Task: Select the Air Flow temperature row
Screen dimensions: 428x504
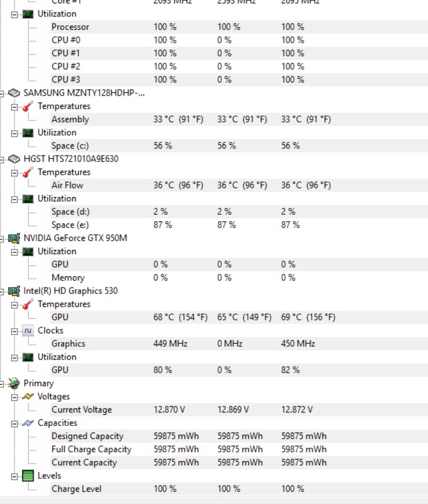Action: [x=67, y=185]
